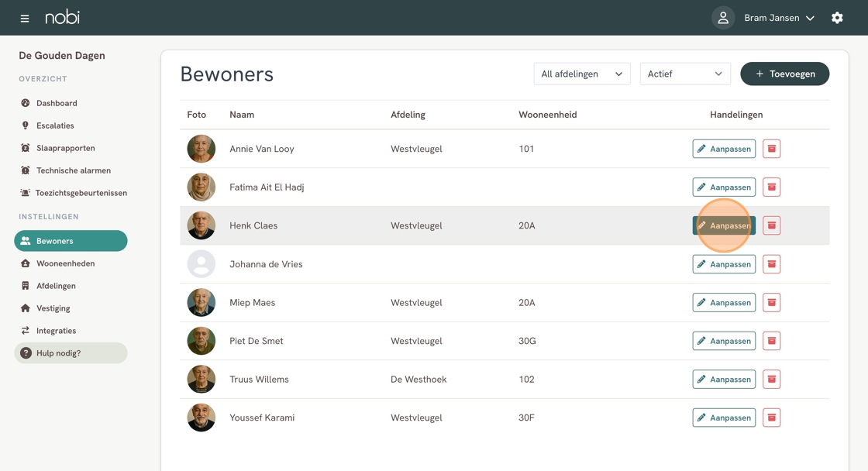Click the red delete icon for Truus Willems

(771, 380)
